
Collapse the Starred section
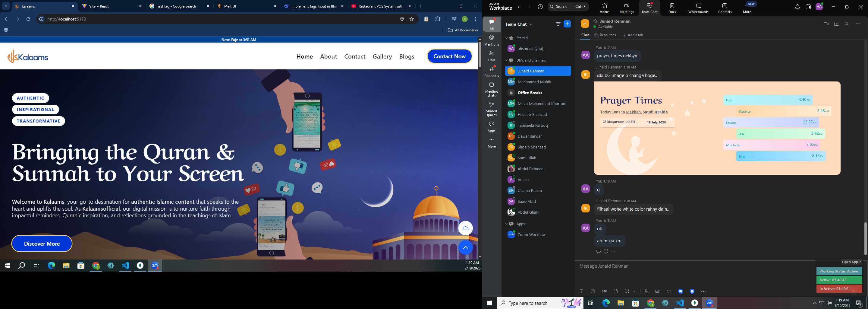(x=506, y=38)
